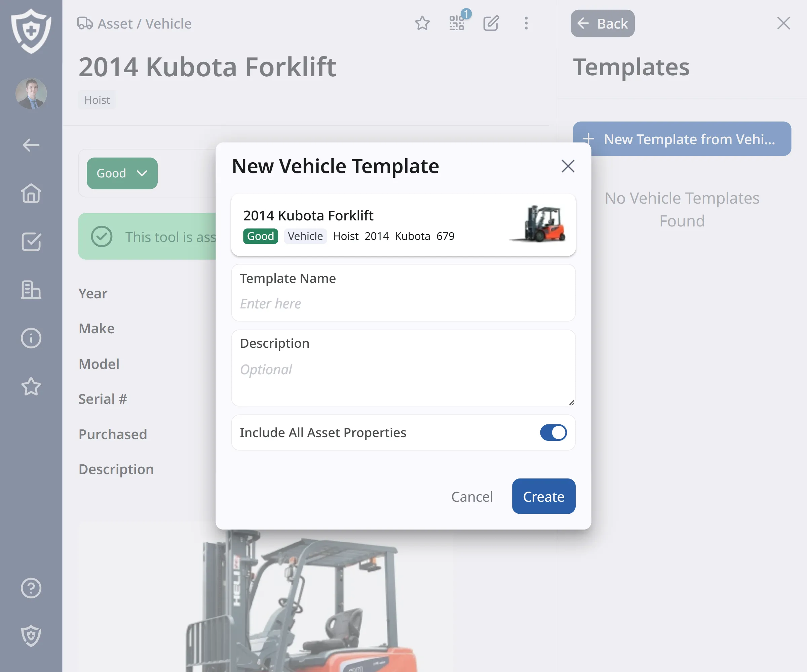Click the No Vehicle Templates Found message
The image size is (807, 672).
[682, 210]
